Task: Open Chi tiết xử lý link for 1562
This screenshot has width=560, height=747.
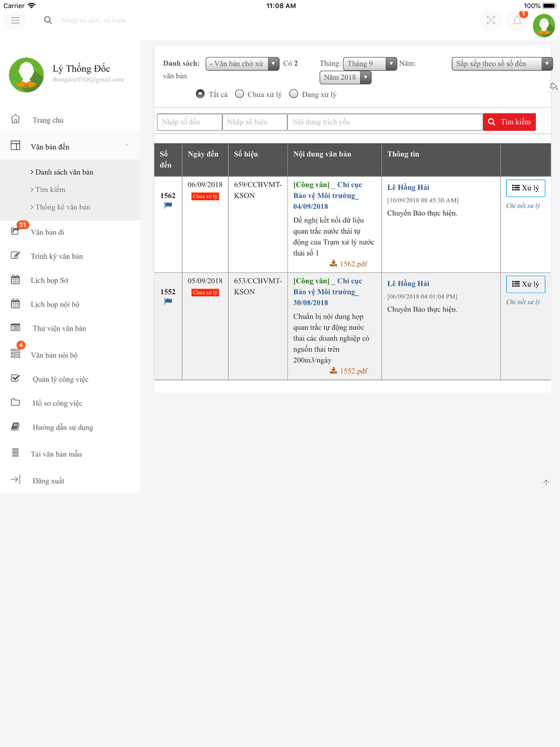Action: (523, 206)
